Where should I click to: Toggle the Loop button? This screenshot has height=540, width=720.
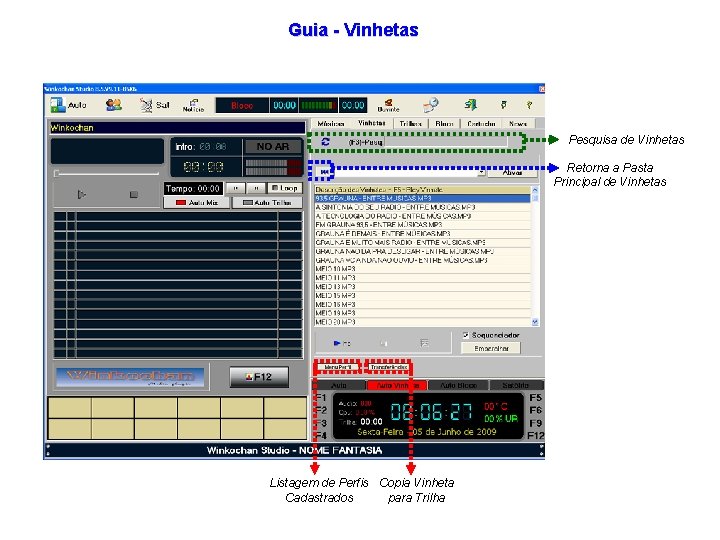[285, 188]
